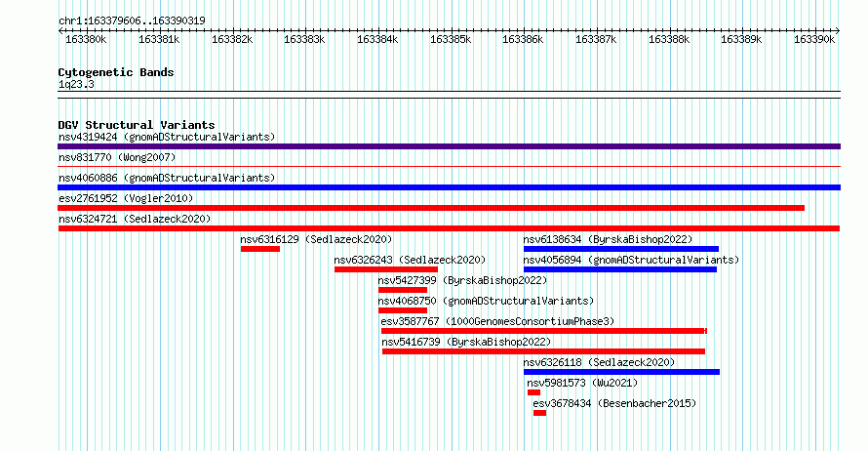Select the dark purple nsv4319424 variant bar
Image resolution: width=868 pixels, height=451 pixels.
pos(449,146)
